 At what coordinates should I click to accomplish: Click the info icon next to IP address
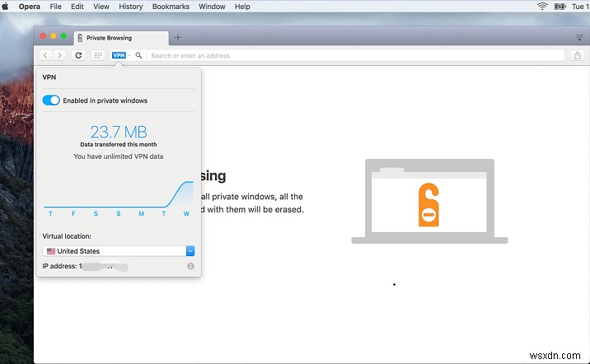coord(191,266)
